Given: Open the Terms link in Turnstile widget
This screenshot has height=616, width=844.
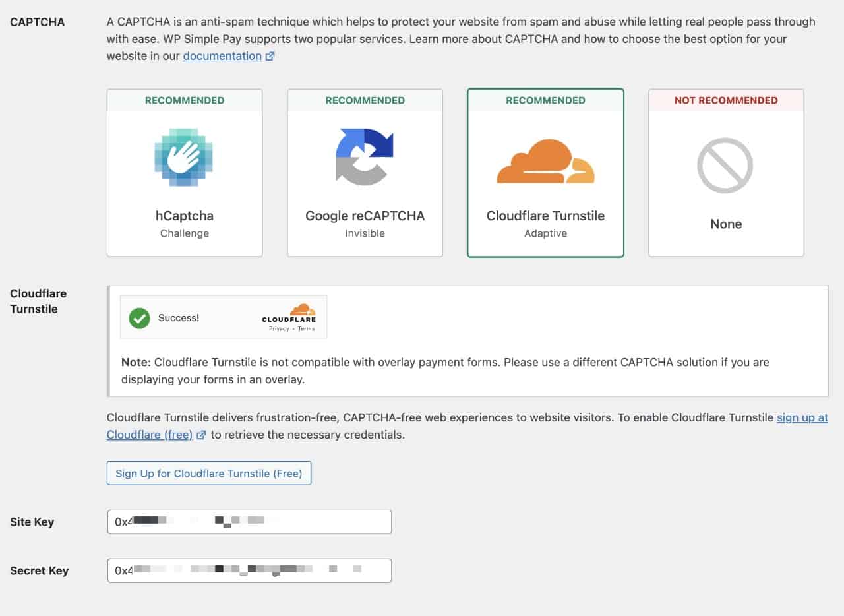Looking at the screenshot, I should point(307,328).
